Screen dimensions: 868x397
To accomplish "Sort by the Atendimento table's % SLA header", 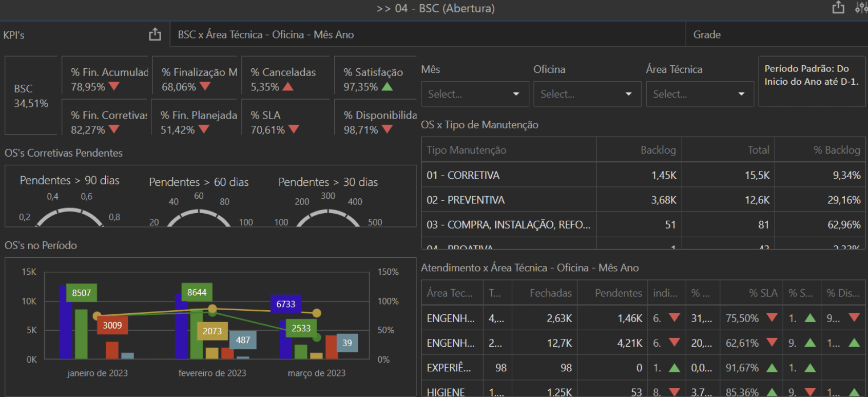I will click(x=751, y=293).
